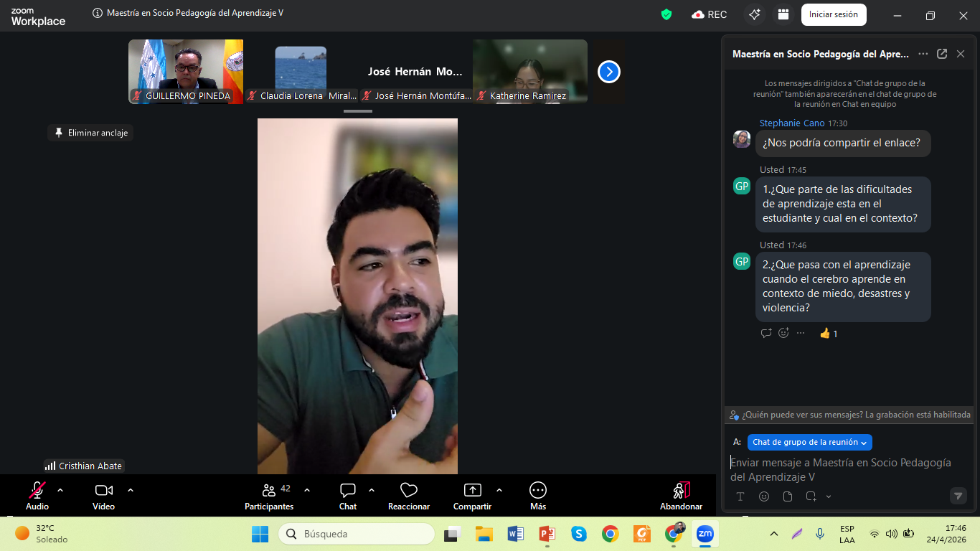Remove the pin with Eliminar anclaje
The width and height of the screenshot is (980, 551).
tap(90, 133)
